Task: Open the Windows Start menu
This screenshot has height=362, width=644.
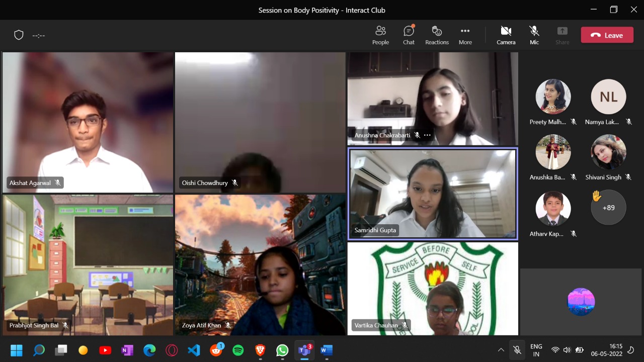Action: pos(17,350)
